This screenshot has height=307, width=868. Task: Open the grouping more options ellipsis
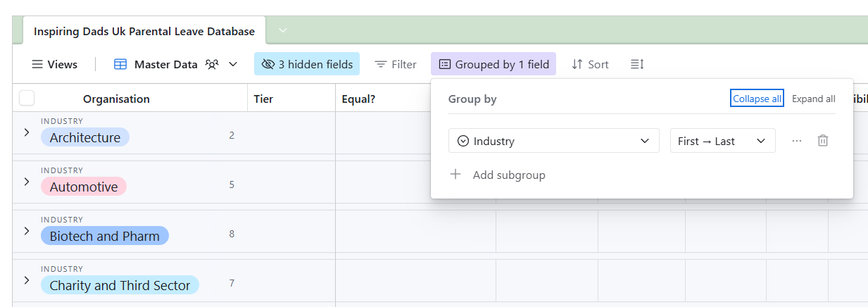[x=797, y=141]
